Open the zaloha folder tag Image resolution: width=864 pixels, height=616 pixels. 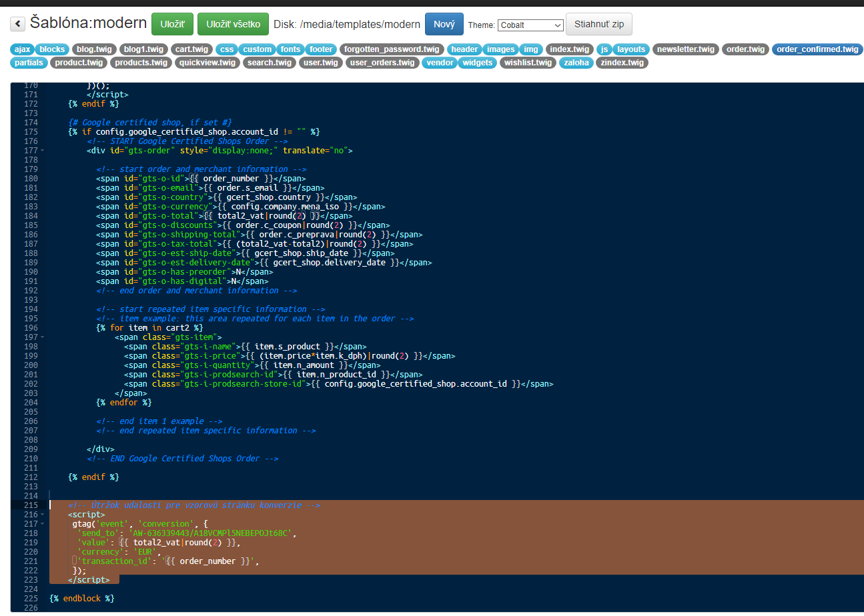click(x=576, y=63)
